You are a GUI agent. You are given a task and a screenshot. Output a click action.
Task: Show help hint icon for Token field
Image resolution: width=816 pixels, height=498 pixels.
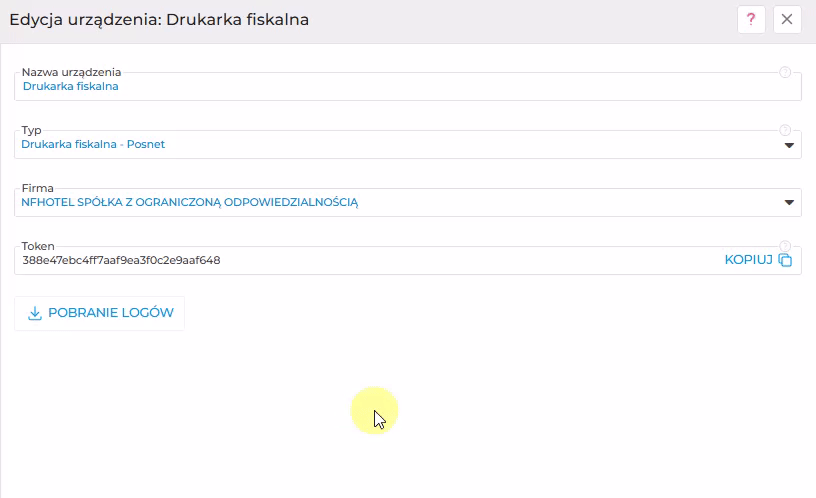tap(785, 246)
